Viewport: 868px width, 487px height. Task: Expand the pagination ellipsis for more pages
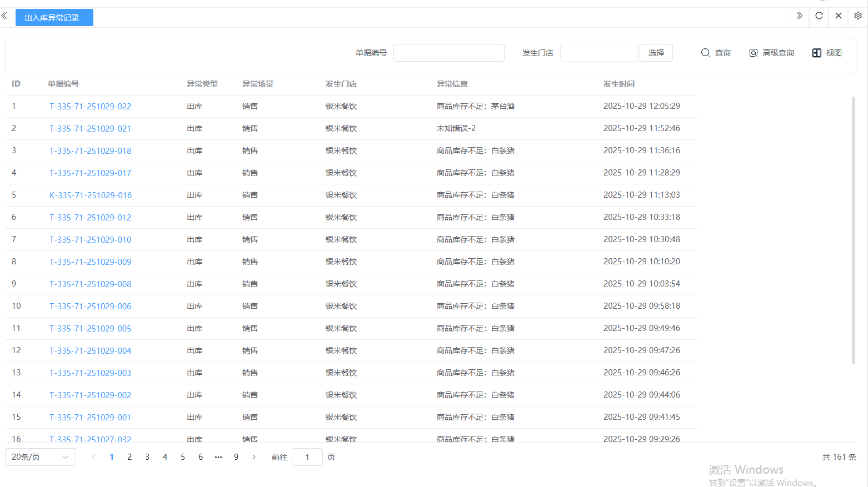click(218, 457)
